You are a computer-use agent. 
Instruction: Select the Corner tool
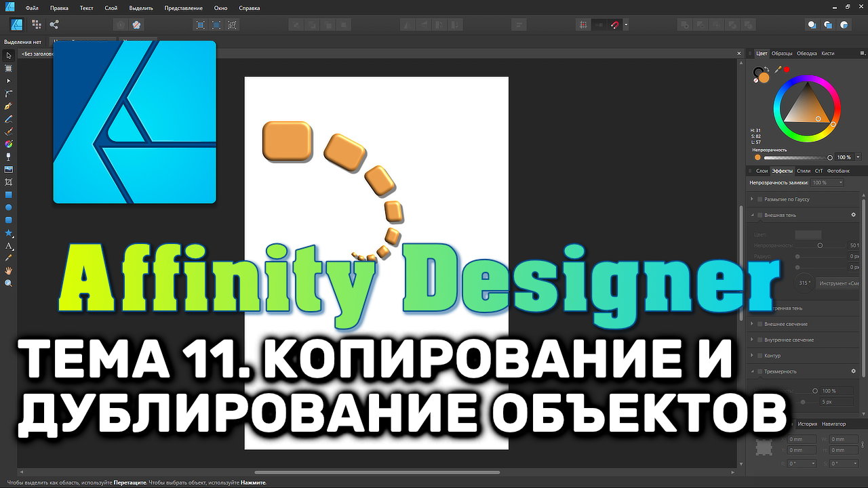coord(9,94)
